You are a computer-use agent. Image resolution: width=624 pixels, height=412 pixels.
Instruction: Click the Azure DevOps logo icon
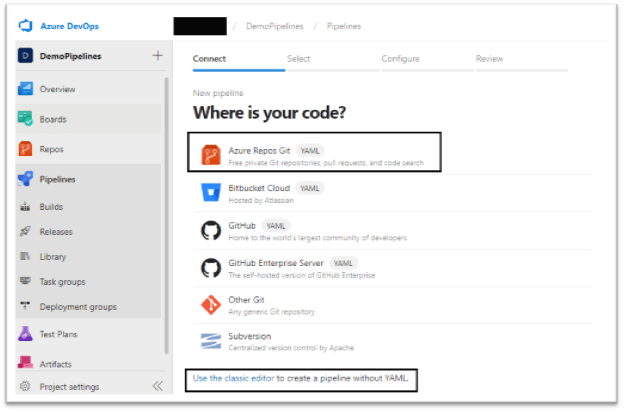[x=25, y=26]
